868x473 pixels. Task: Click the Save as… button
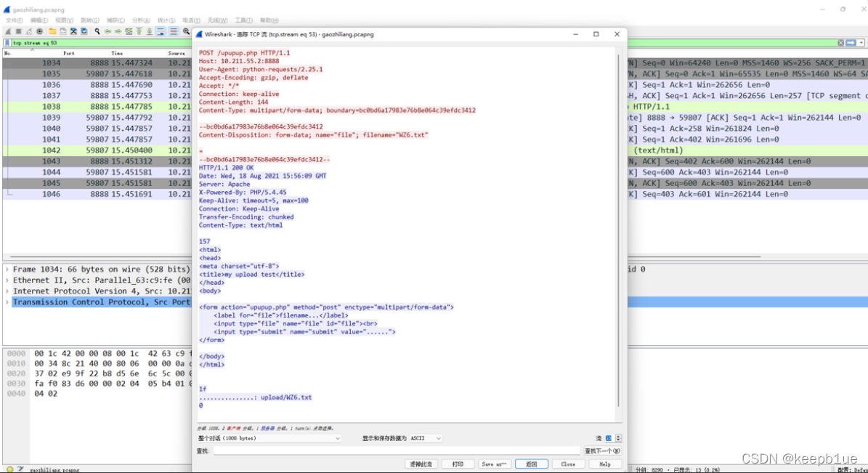point(495,464)
